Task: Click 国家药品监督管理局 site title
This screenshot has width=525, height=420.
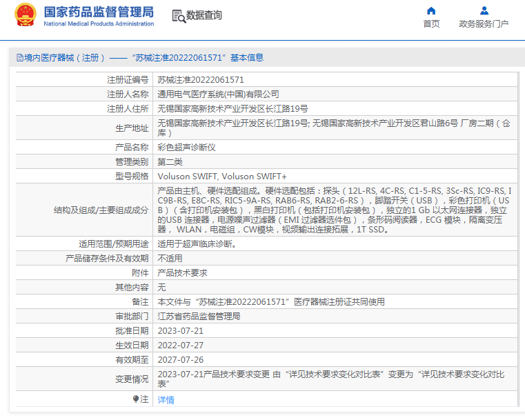Action: [99, 12]
